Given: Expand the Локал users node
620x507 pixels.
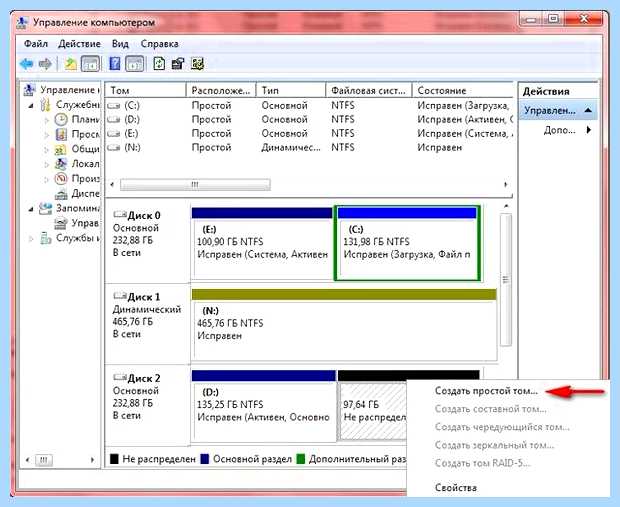Looking at the screenshot, I should [47, 164].
